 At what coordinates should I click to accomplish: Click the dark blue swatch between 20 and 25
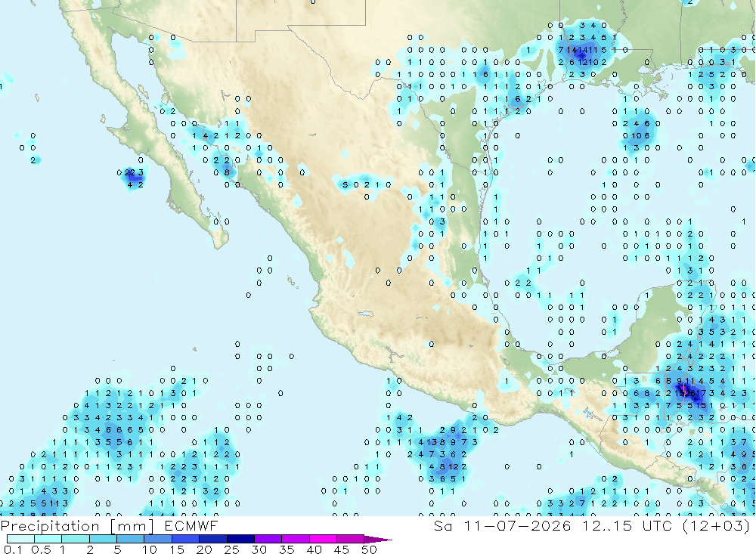click(x=212, y=539)
